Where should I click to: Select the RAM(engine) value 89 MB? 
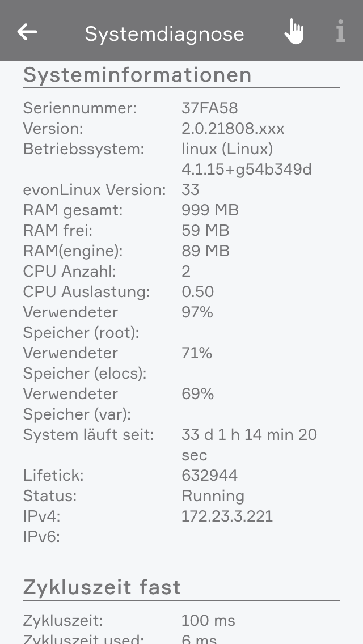tap(205, 251)
